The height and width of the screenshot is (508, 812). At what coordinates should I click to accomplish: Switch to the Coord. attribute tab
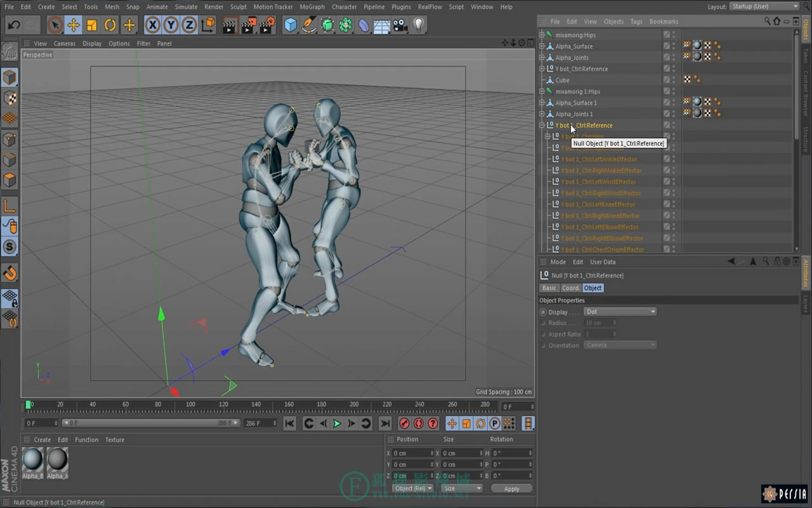coord(570,288)
